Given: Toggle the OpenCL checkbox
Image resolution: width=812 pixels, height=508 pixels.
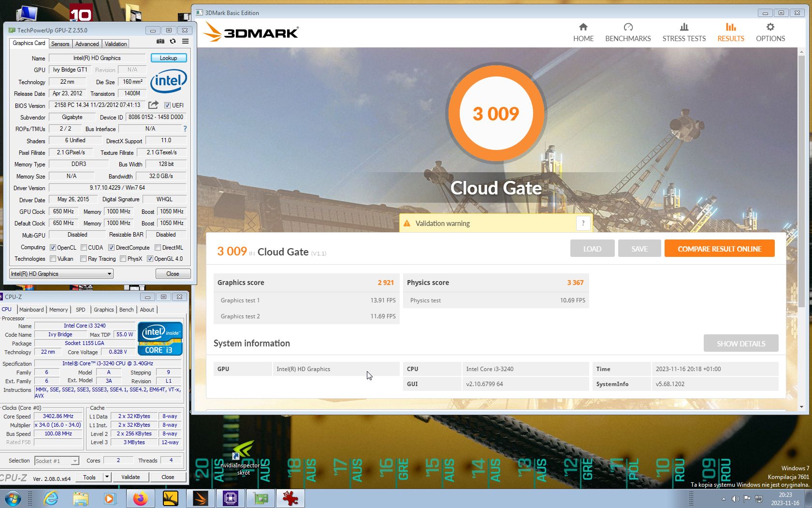Looking at the screenshot, I should (x=53, y=247).
